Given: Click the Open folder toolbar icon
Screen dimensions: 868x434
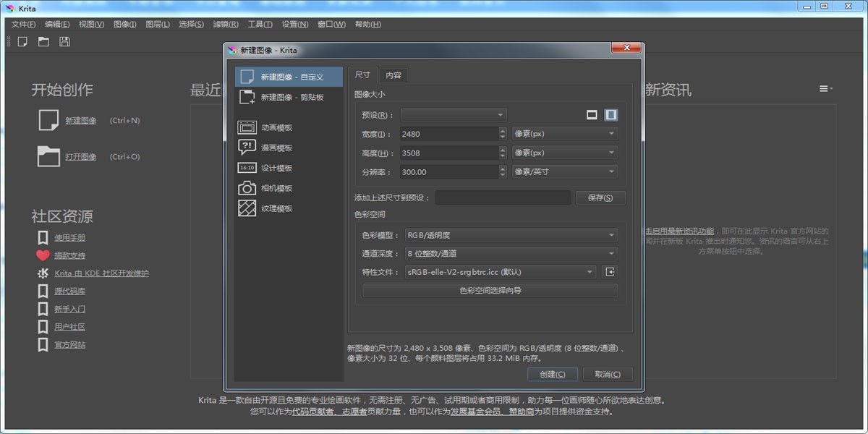Looking at the screenshot, I should tap(43, 41).
